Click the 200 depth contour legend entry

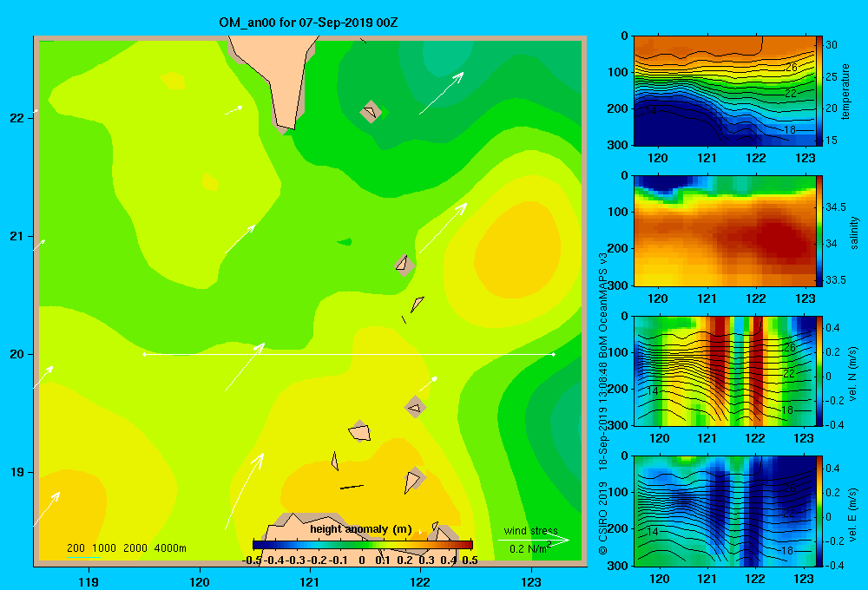pyautogui.click(x=76, y=548)
